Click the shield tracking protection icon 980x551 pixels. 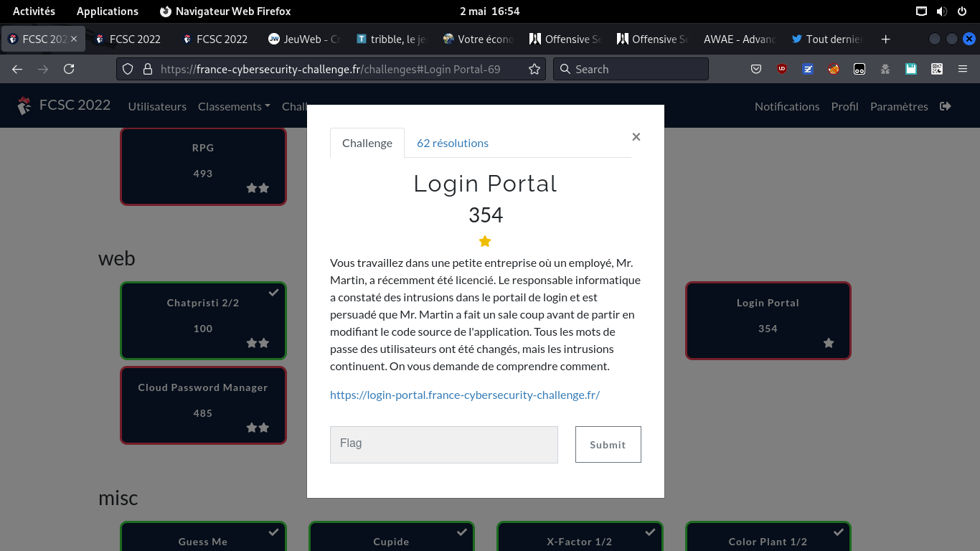128,69
